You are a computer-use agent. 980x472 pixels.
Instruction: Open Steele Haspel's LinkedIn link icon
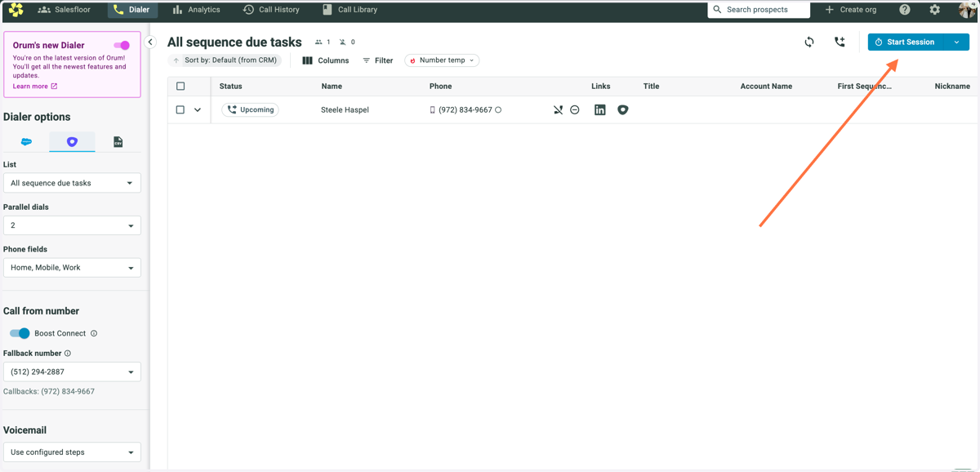tap(600, 109)
